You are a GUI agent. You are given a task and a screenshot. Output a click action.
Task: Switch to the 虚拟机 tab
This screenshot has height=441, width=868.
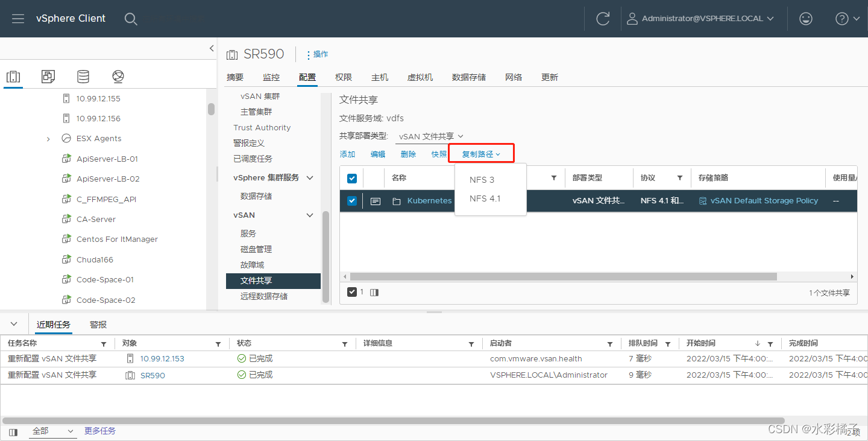pos(420,77)
